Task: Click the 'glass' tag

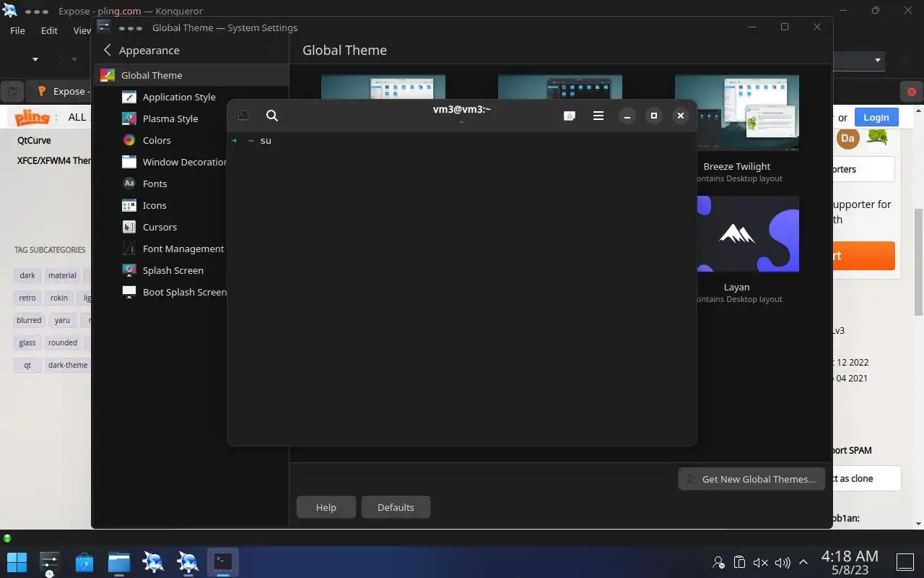Action: click(x=27, y=342)
